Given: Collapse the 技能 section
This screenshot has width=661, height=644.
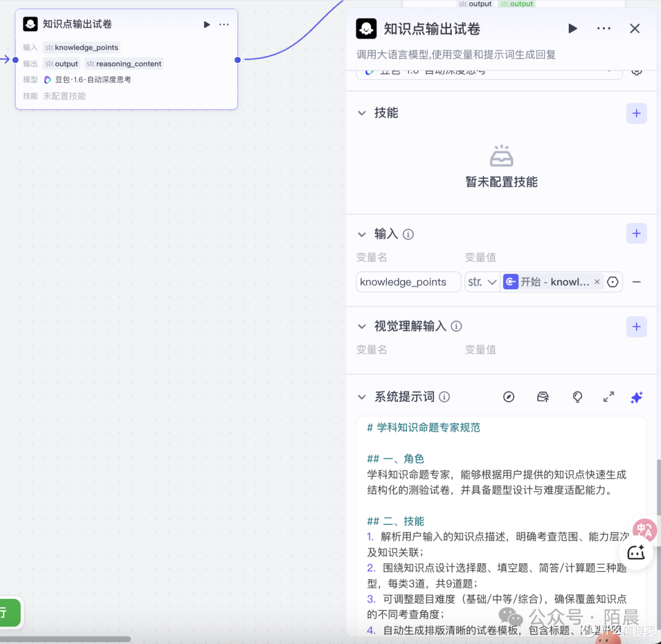Looking at the screenshot, I should [x=362, y=113].
